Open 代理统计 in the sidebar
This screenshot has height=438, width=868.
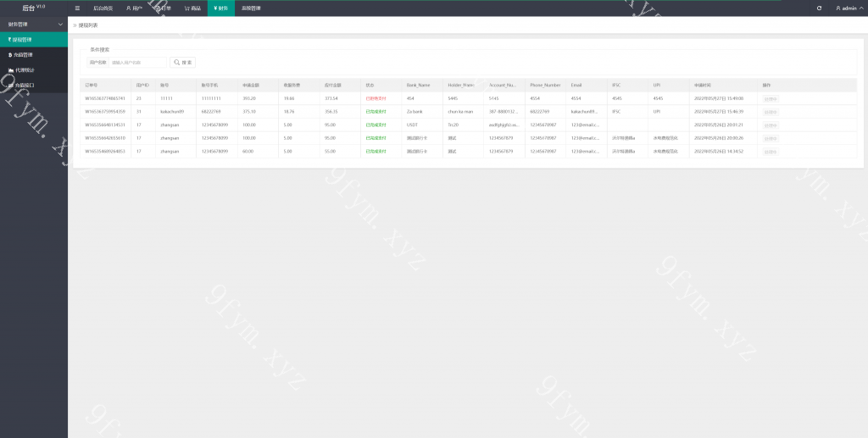click(34, 70)
